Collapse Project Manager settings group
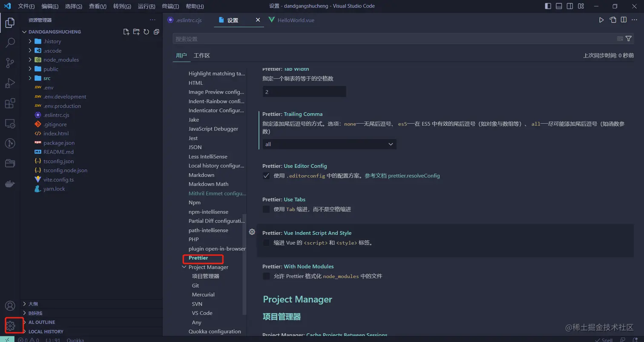This screenshot has width=644, height=342. (x=184, y=267)
